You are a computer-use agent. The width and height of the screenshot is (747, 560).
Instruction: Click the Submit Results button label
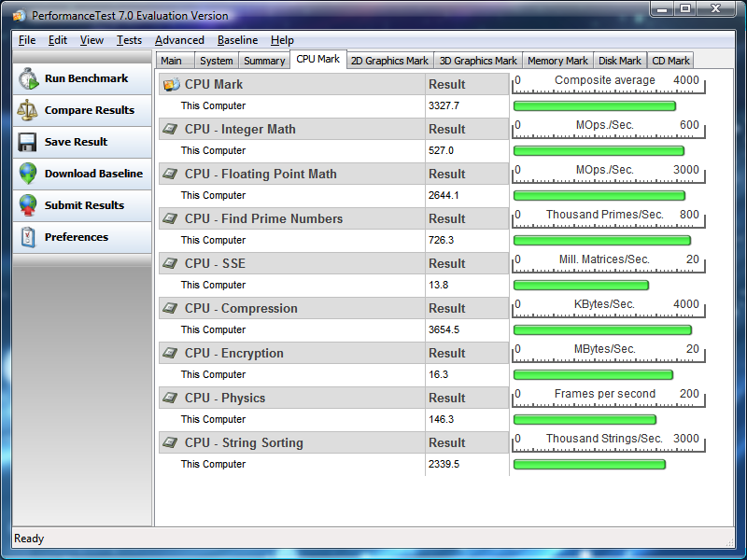click(84, 205)
